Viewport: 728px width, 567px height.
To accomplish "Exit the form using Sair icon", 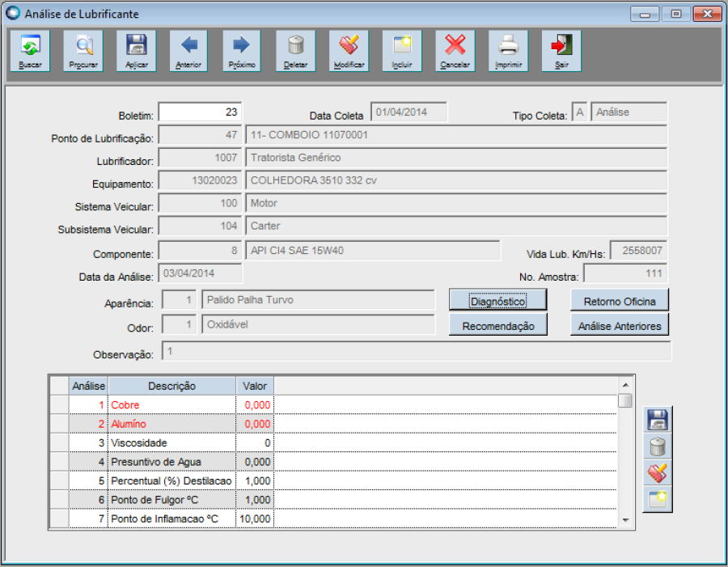I will [561, 51].
